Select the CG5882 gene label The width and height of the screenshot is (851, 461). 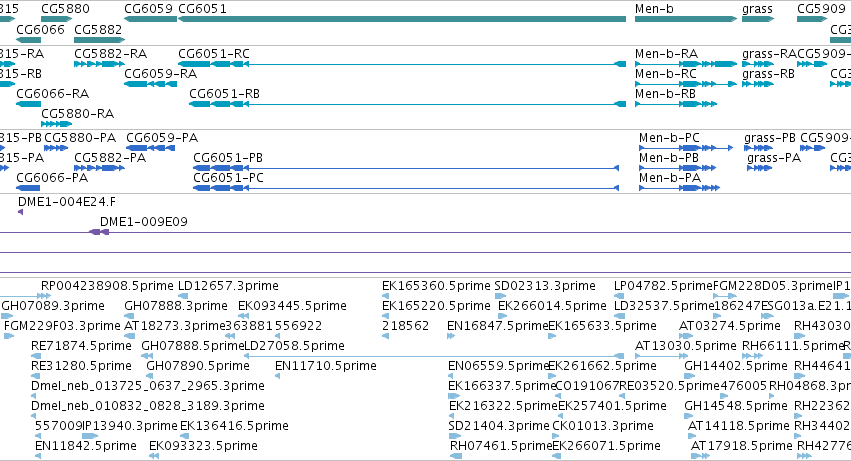click(x=98, y=29)
